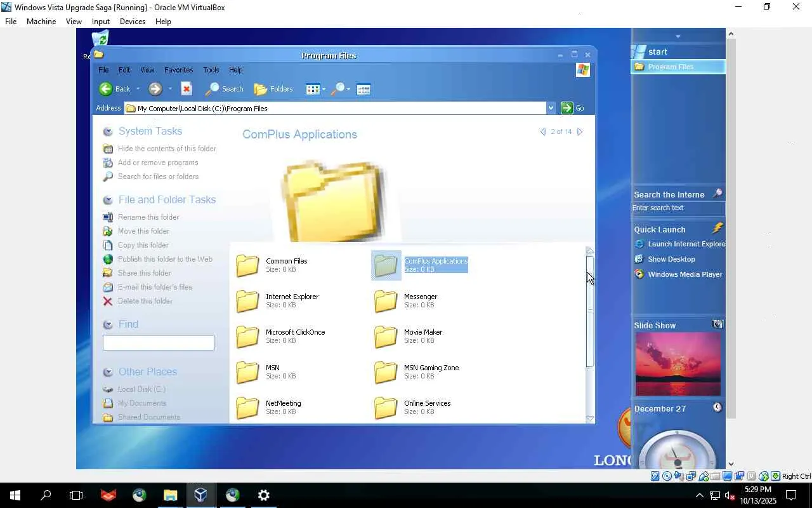Click Move this folder link
Screen dimensions: 812x508
click(143, 231)
